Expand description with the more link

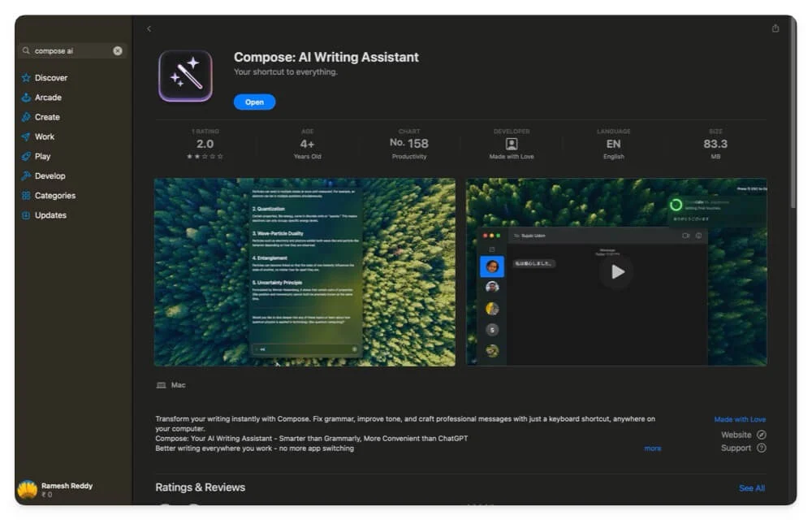pyautogui.click(x=653, y=448)
